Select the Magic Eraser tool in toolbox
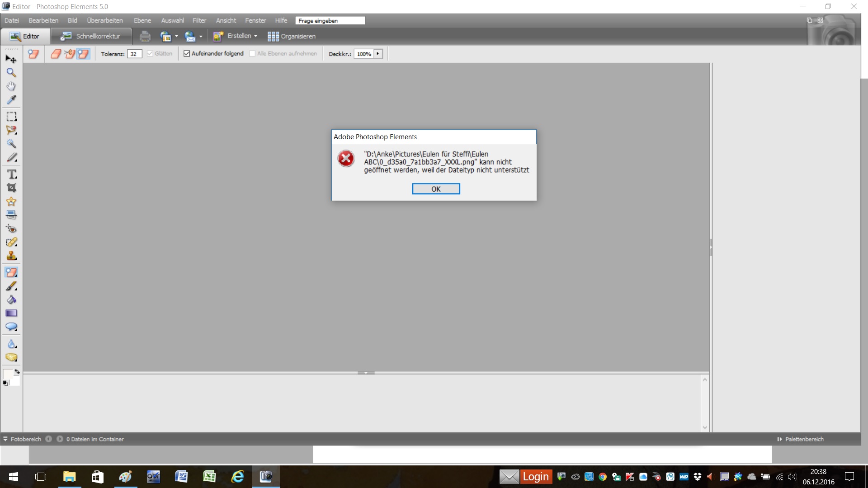The image size is (868, 488). pyautogui.click(x=11, y=272)
